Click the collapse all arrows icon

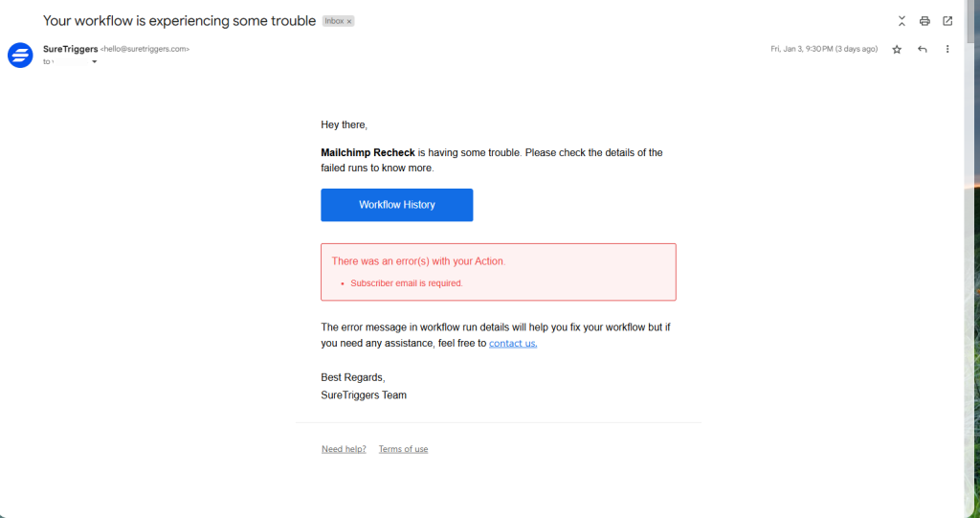click(x=902, y=21)
